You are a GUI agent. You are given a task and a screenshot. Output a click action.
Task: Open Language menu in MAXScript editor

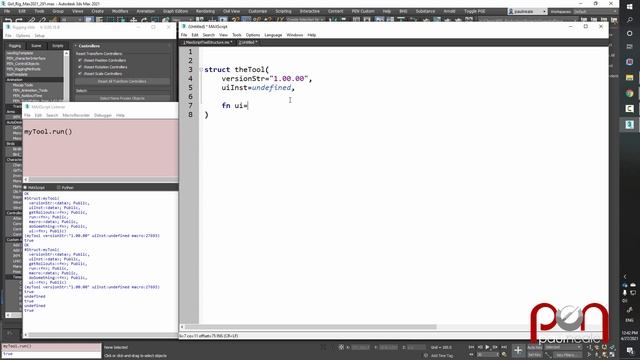point(273,35)
